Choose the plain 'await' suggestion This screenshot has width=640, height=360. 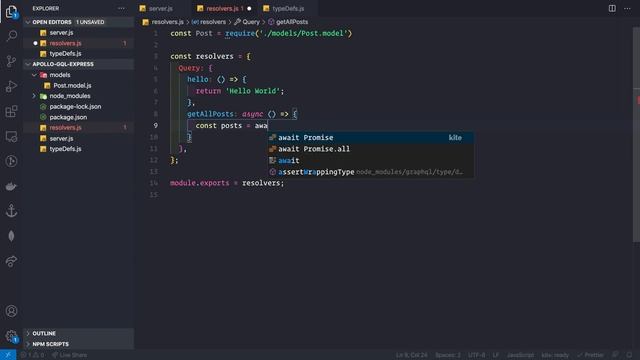(x=371, y=160)
